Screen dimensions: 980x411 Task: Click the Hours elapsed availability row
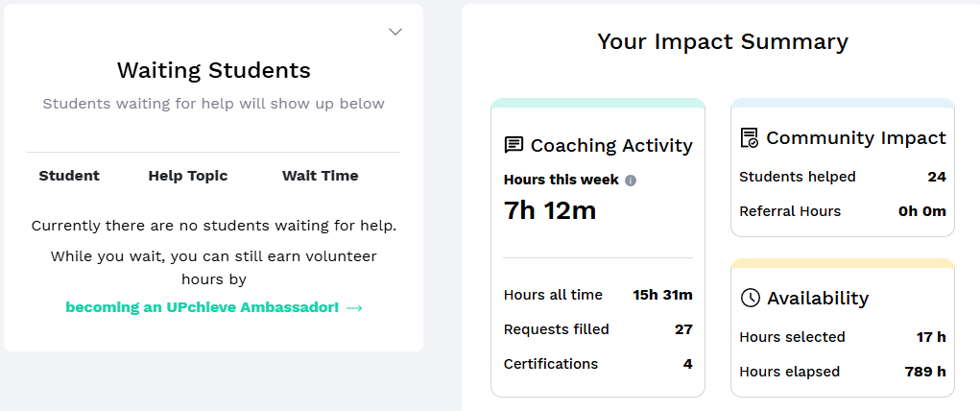point(842,372)
